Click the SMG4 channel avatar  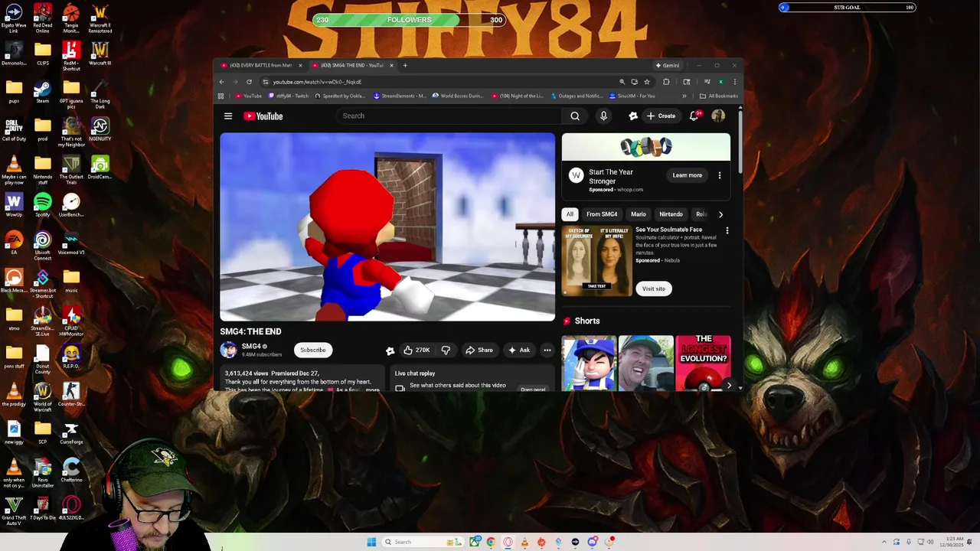click(228, 350)
